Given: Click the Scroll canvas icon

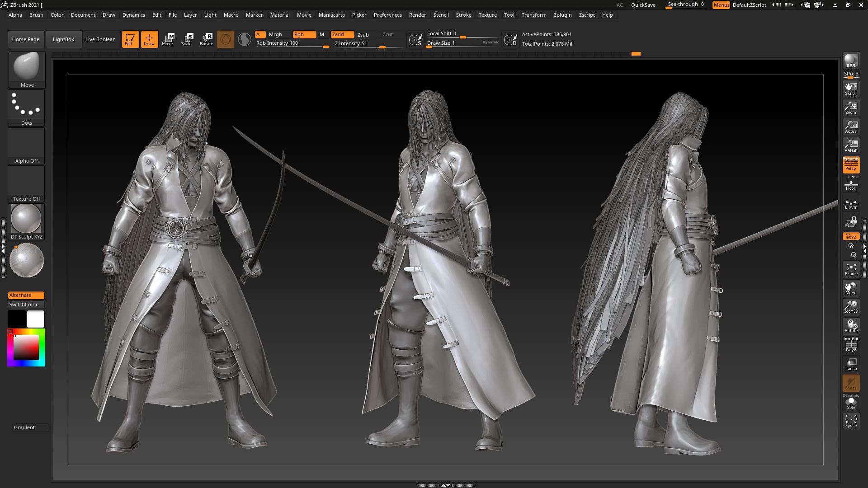Looking at the screenshot, I should coord(851,89).
